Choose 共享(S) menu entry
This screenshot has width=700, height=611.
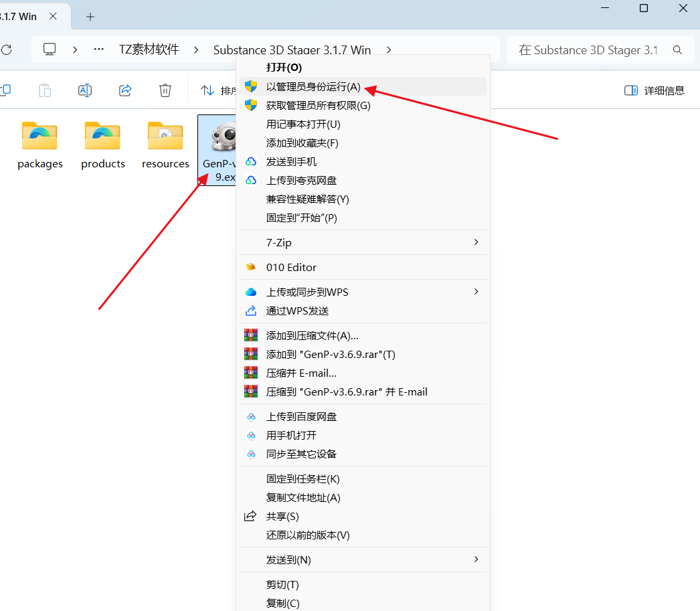point(363,517)
